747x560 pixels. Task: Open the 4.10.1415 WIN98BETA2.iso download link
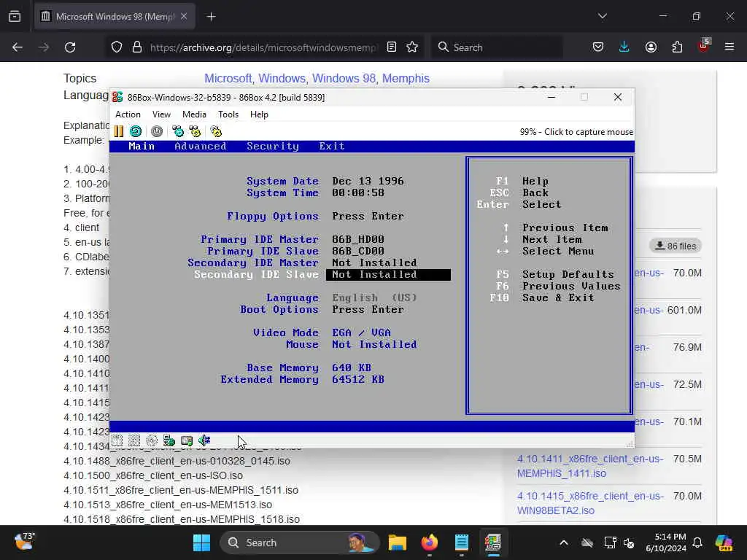(x=590, y=503)
